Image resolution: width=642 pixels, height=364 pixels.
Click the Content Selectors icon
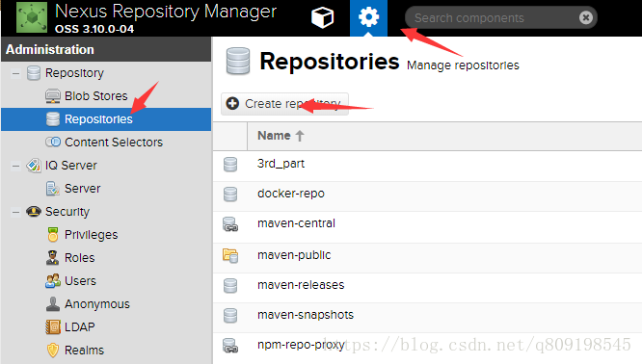pos(53,142)
